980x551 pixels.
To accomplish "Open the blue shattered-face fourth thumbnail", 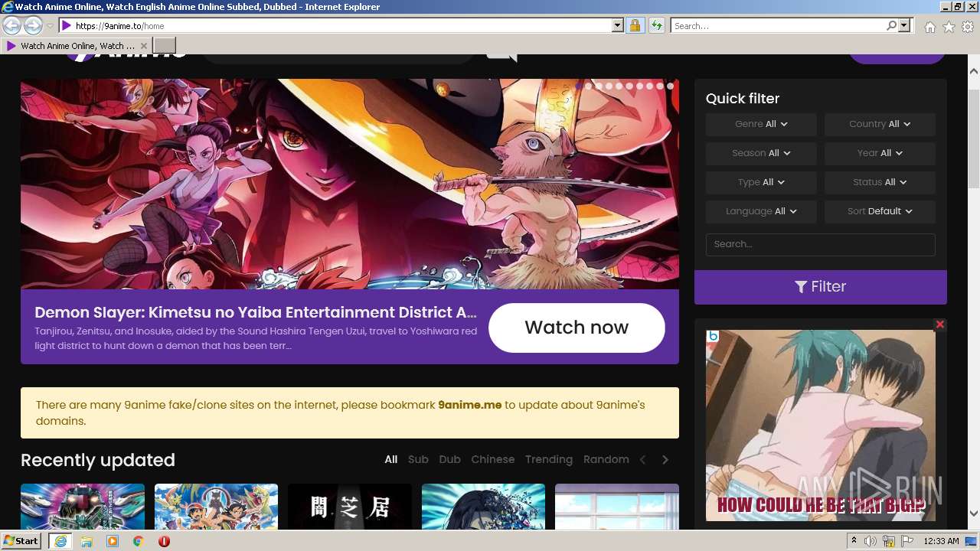I will 483,507.
